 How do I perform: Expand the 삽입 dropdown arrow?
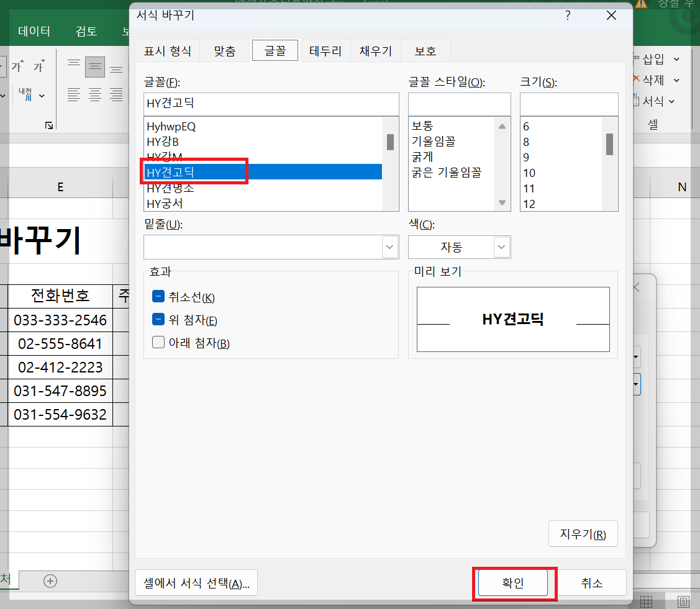click(x=676, y=60)
